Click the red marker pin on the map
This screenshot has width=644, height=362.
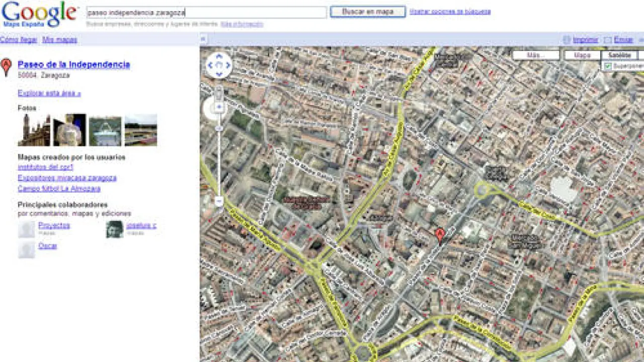pyautogui.click(x=440, y=235)
